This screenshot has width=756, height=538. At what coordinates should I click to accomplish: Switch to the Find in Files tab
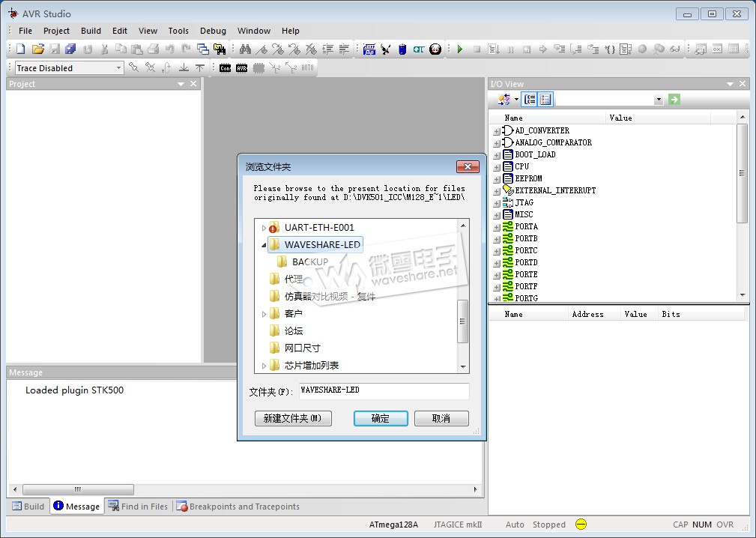point(138,507)
